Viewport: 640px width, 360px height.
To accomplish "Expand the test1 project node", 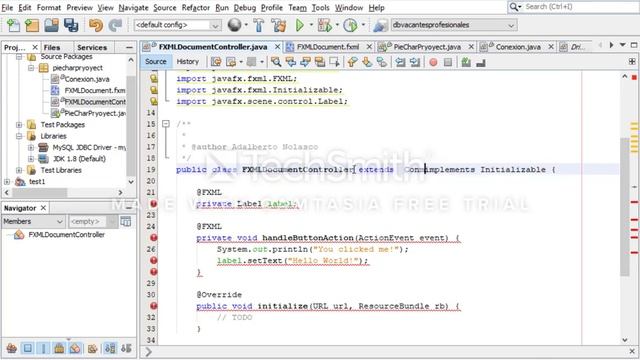I will pos(7,182).
